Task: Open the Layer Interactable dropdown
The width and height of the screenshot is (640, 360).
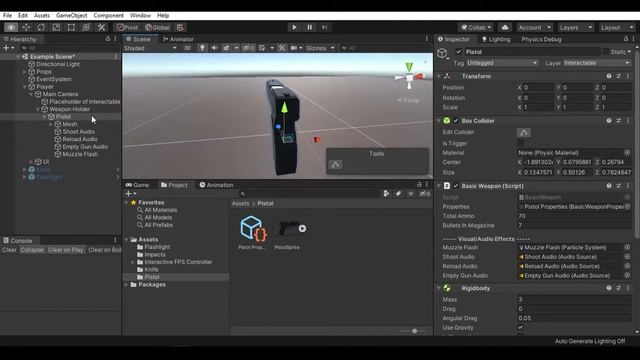Action: pyautogui.click(x=597, y=63)
